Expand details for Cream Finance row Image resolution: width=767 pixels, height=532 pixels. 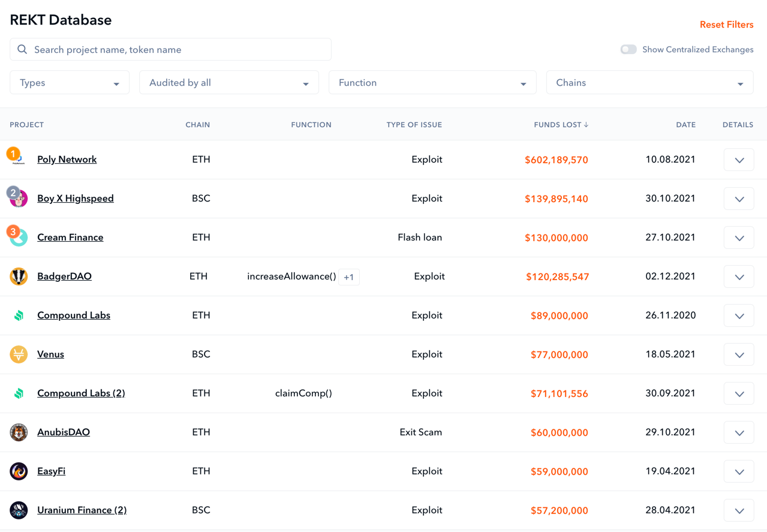pos(739,238)
